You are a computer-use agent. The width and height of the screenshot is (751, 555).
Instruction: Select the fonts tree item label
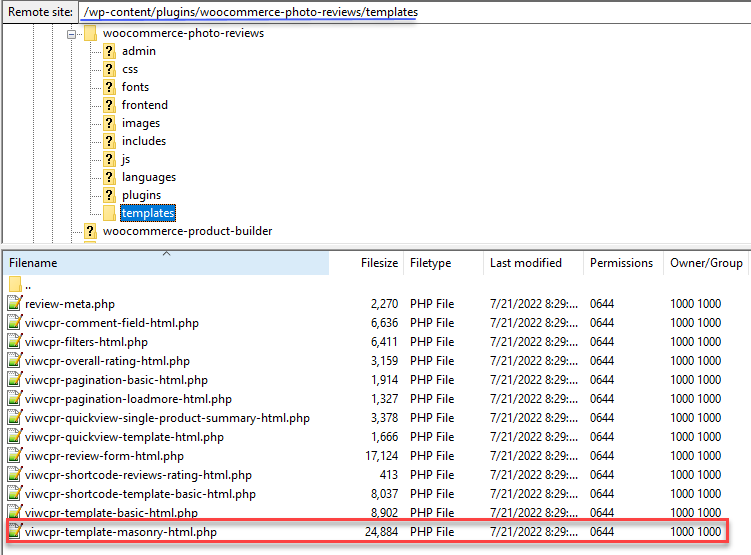pos(135,87)
